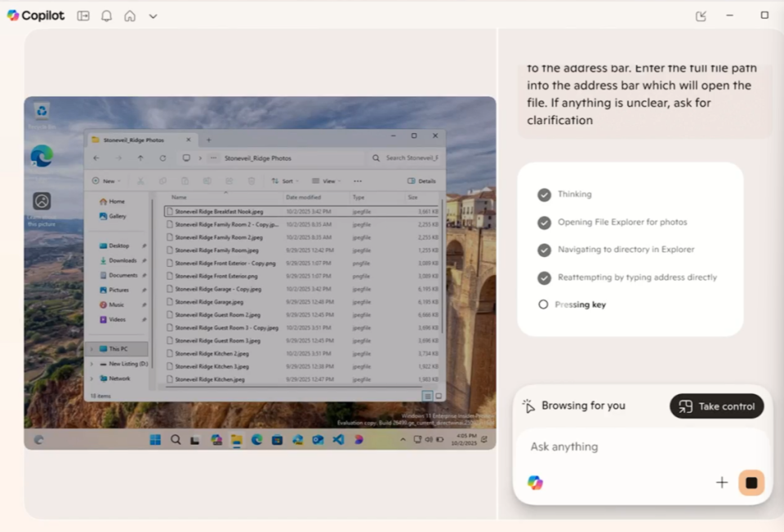Image resolution: width=784 pixels, height=532 pixels.
Task: Open the View dropdown in File Explorer
Action: click(325, 181)
